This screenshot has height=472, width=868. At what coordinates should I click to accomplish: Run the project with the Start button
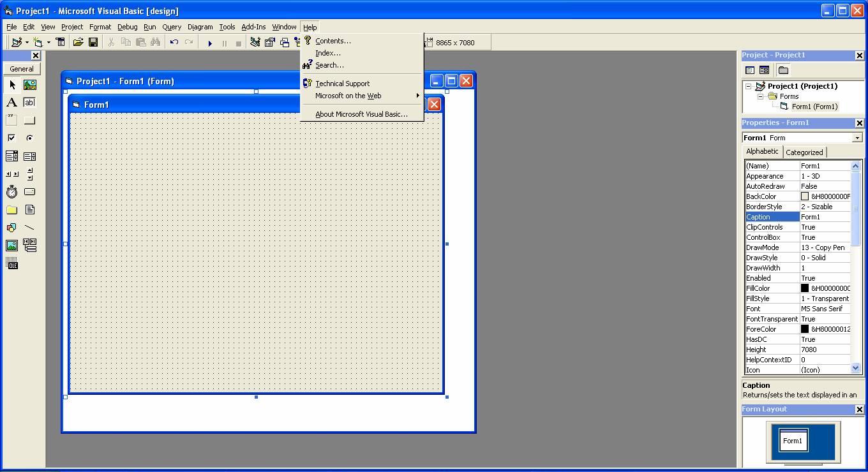click(x=209, y=41)
